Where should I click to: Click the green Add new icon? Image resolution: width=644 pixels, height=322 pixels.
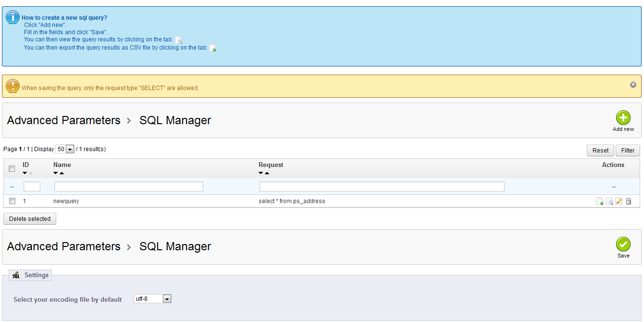coord(623,118)
